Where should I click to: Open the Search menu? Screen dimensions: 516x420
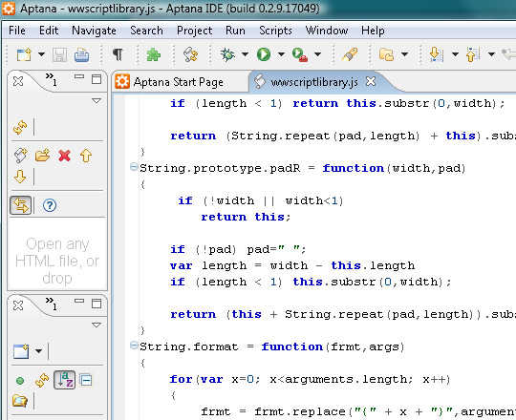[x=146, y=31]
